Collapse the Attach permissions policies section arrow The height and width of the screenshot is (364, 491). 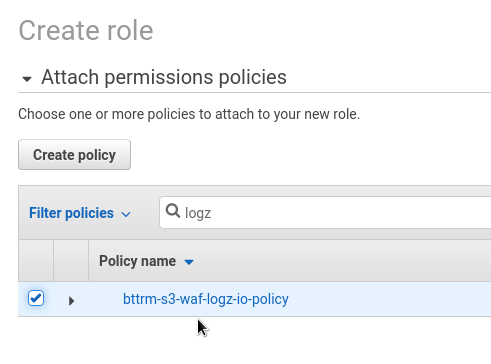click(x=27, y=79)
